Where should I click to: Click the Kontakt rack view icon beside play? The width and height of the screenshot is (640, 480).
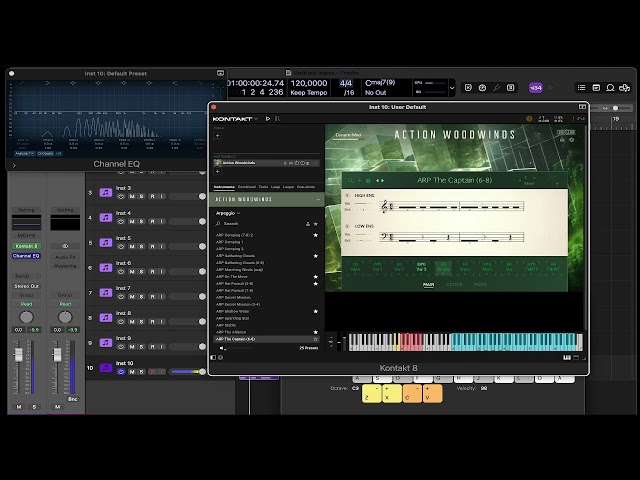[x=278, y=119]
